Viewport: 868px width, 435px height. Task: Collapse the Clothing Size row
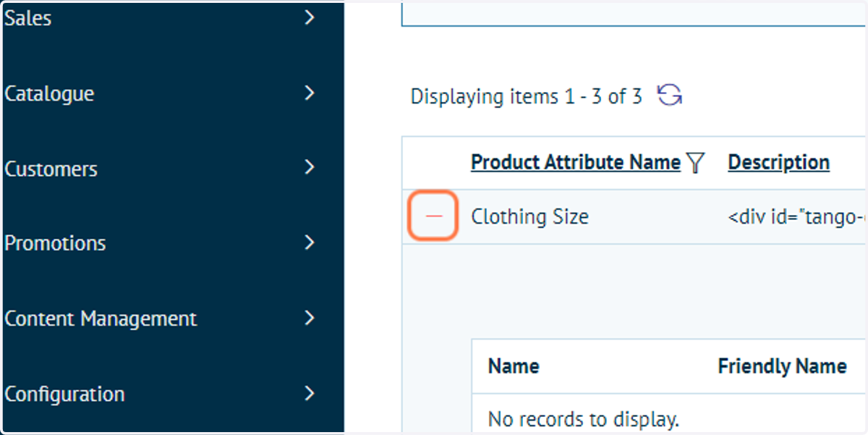tap(434, 216)
